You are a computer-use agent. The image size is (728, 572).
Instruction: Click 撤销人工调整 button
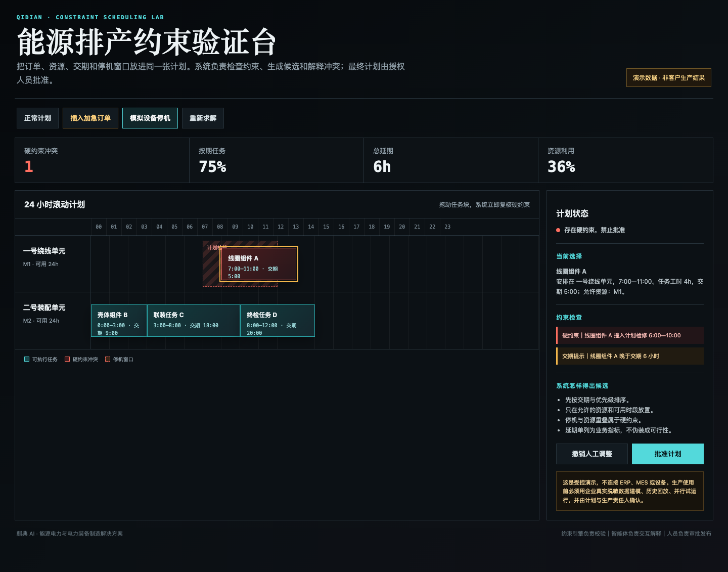(x=592, y=454)
